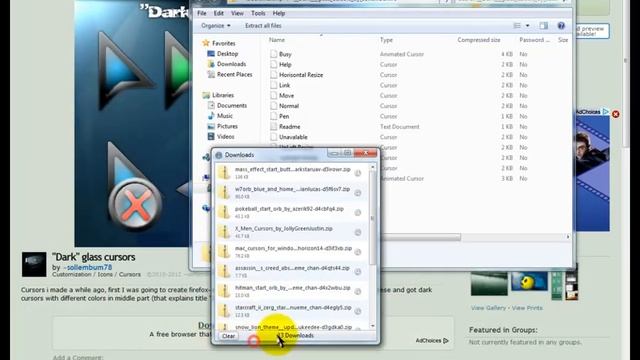Click zip icon for pokeball_start_orb download

pos(224,212)
